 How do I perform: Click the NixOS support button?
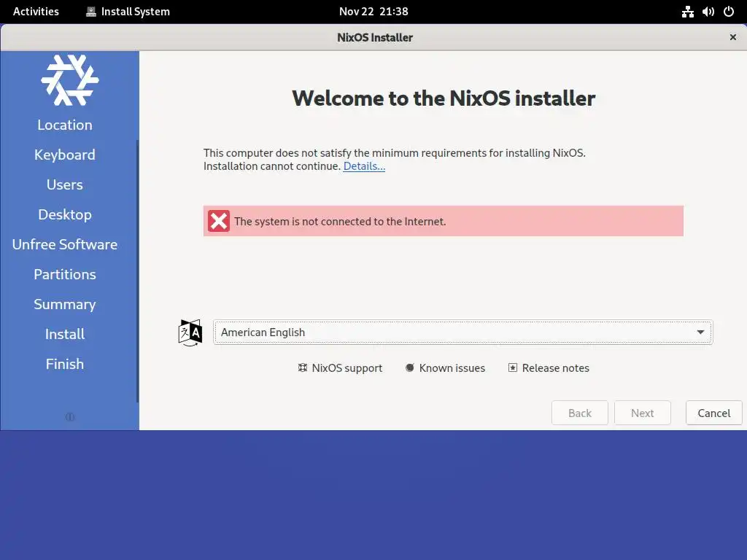coord(340,367)
